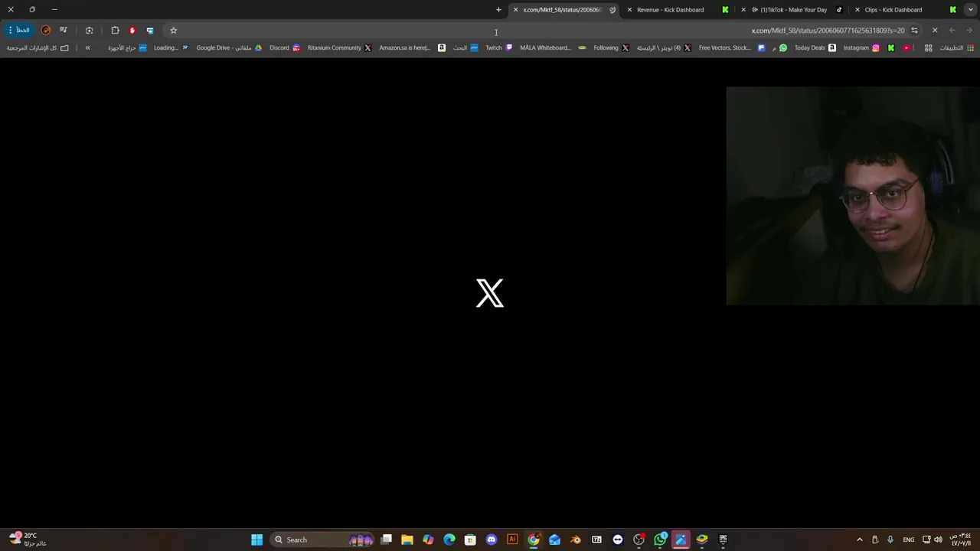Open the Loading... bookmark
The image size is (980, 551).
coord(171,47)
